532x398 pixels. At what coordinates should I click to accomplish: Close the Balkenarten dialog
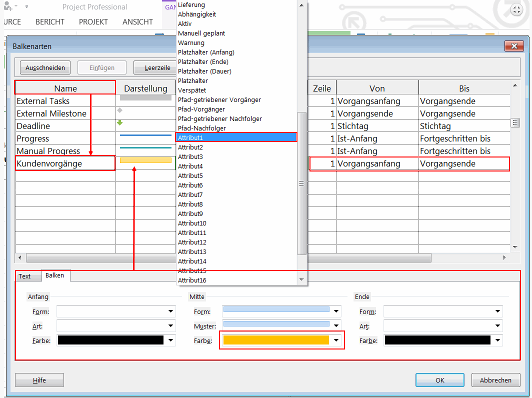(513, 46)
